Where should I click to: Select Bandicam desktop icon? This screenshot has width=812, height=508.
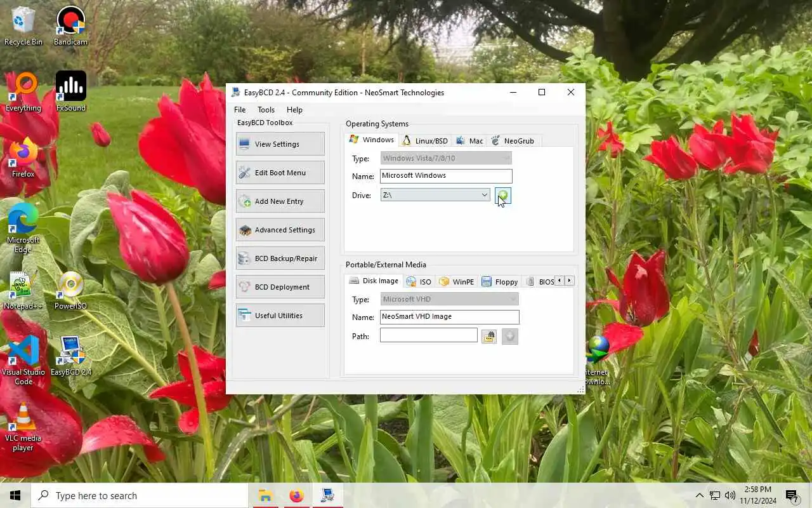tap(71, 26)
